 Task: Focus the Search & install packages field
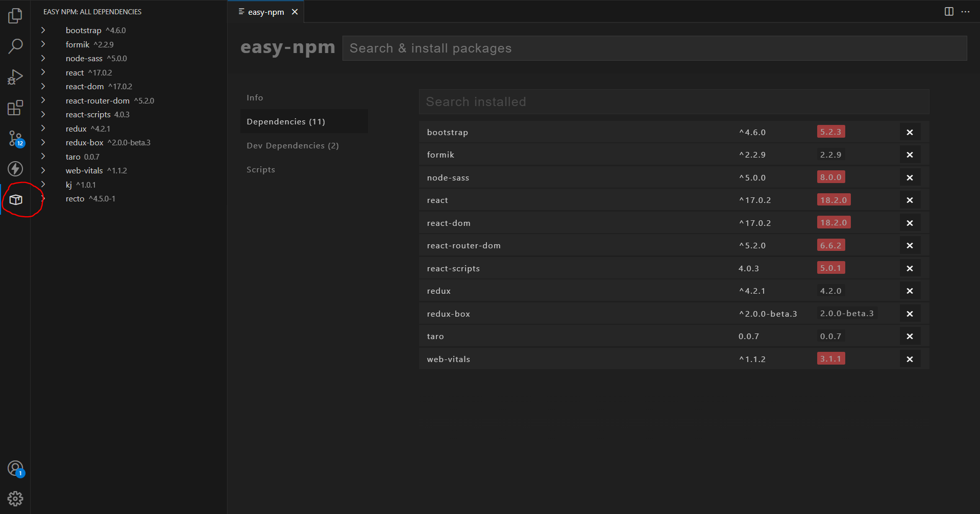654,48
